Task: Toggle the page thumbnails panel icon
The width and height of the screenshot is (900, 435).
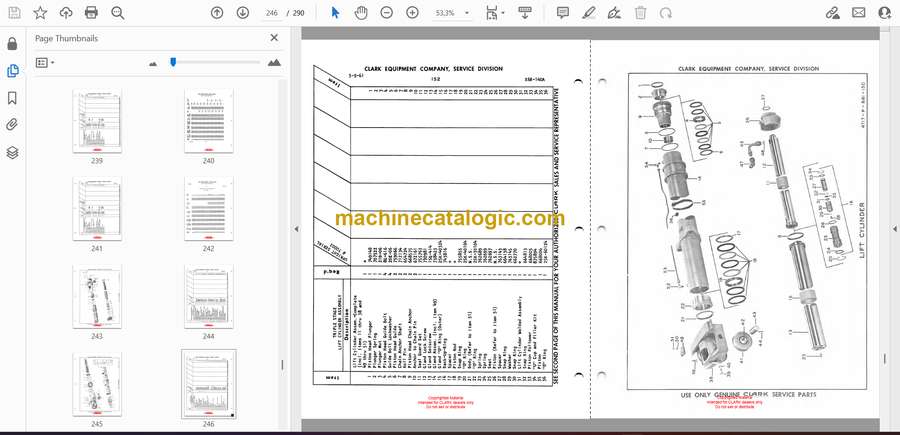Action: pyautogui.click(x=13, y=71)
